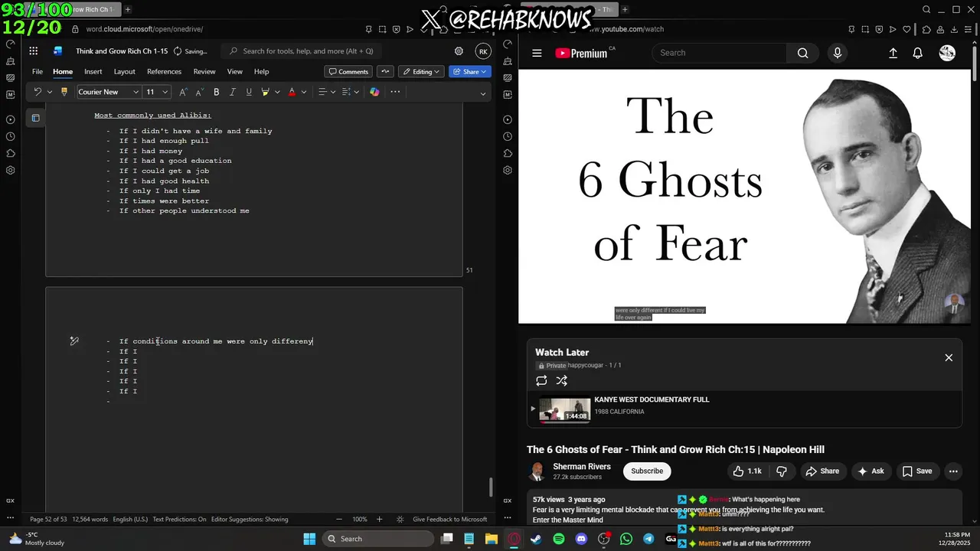Search YouTube with voice microphone

pos(838,53)
